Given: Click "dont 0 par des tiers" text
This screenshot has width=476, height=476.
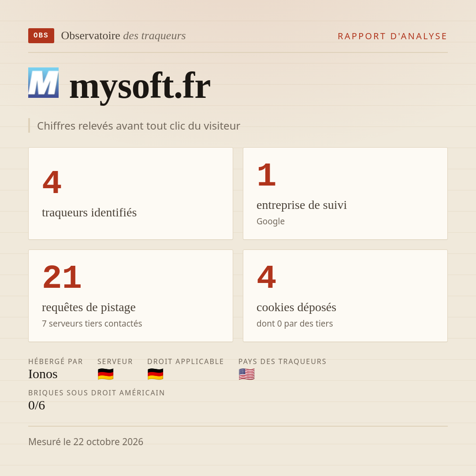Looking at the screenshot, I should point(294,324).
